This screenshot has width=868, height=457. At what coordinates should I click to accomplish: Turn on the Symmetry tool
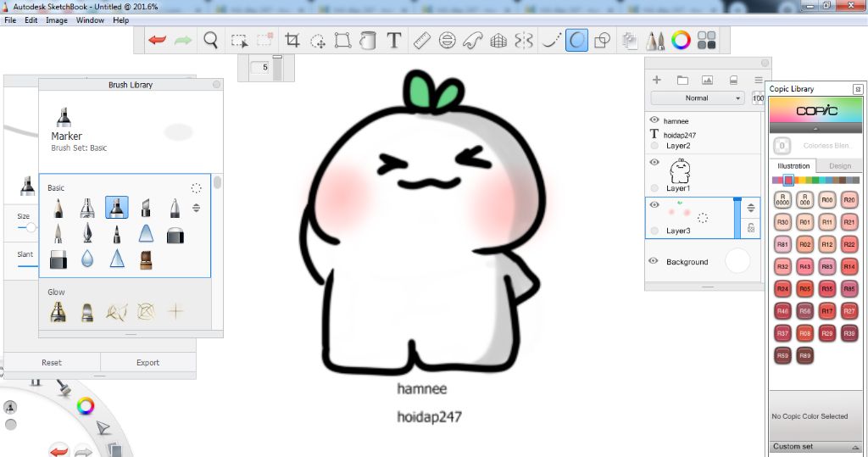coord(524,40)
